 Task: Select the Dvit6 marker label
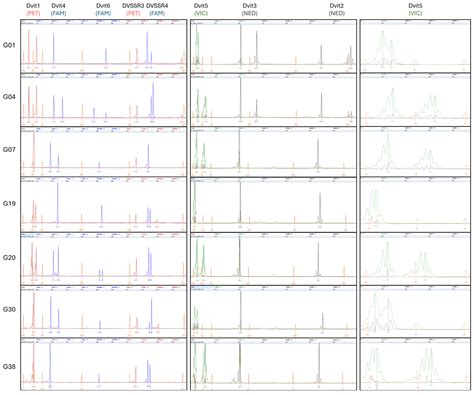click(x=103, y=6)
